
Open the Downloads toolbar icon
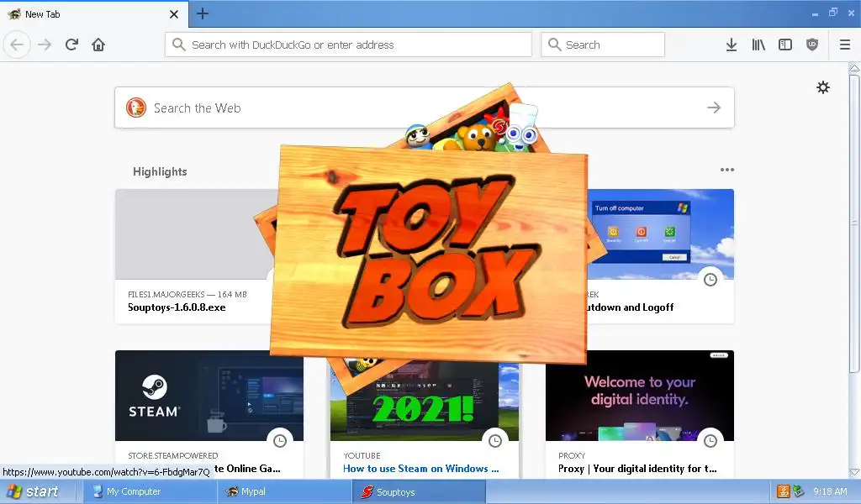click(x=732, y=45)
